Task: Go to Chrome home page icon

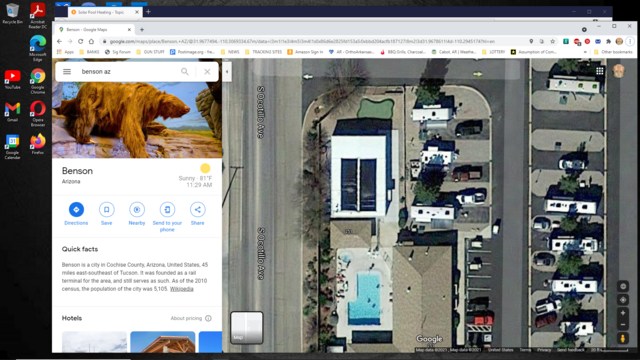Action: coord(91,41)
